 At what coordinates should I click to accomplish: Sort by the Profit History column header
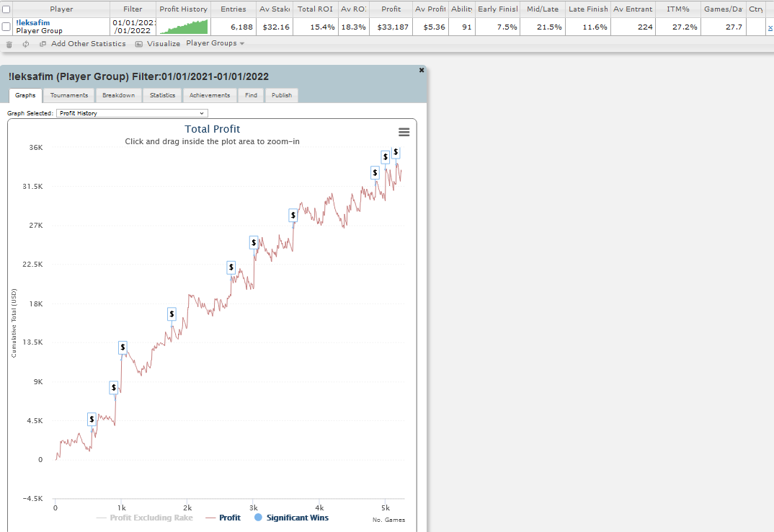(183, 9)
